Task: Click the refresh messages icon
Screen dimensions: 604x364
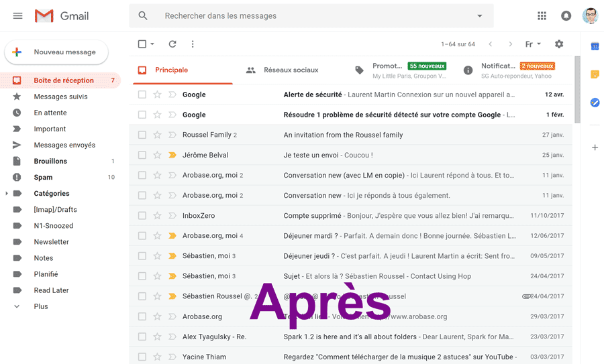Action: (172, 44)
